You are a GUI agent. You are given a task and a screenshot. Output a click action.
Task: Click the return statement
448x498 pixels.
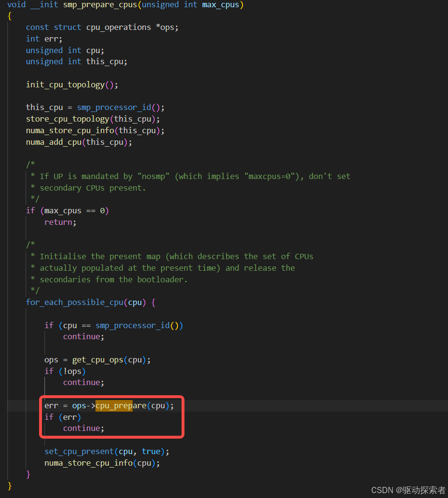pyautogui.click(x=60, y=222)
